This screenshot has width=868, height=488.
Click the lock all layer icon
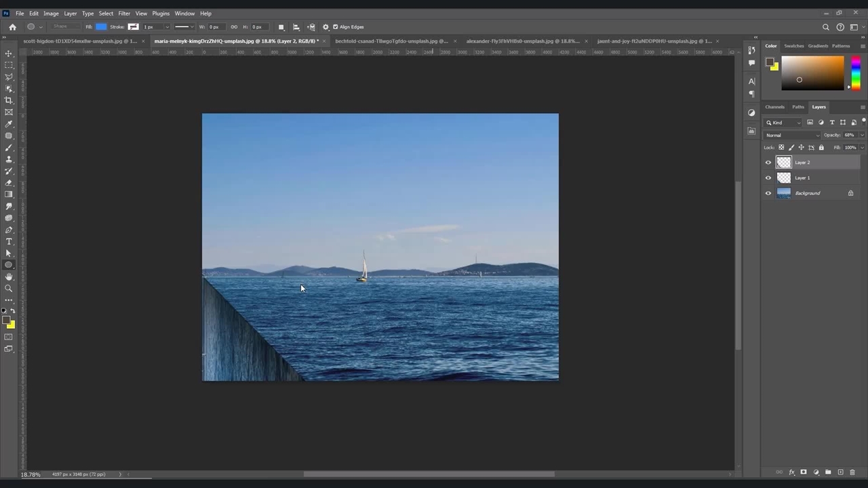click(821, 148)
